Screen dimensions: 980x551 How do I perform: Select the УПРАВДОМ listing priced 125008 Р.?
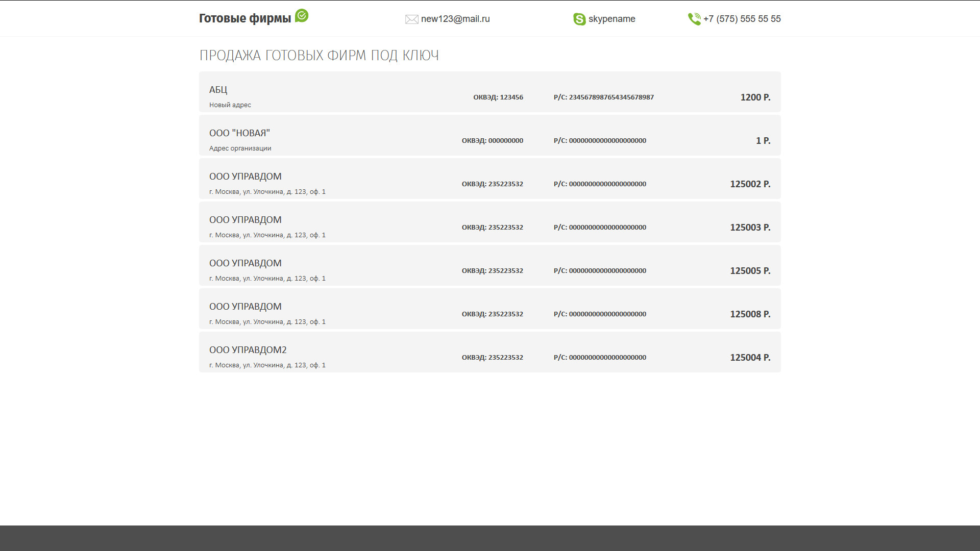(245, 307)
